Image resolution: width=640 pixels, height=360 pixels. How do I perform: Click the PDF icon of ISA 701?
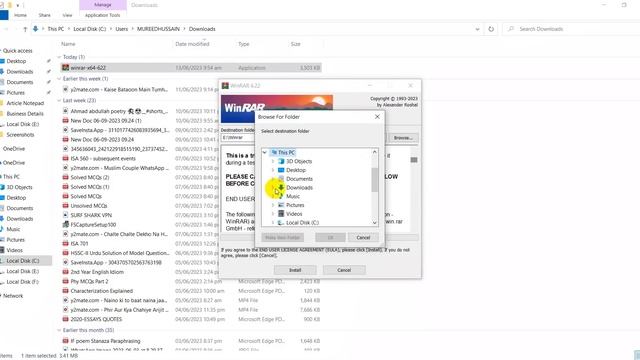click(x=65, y=243)
